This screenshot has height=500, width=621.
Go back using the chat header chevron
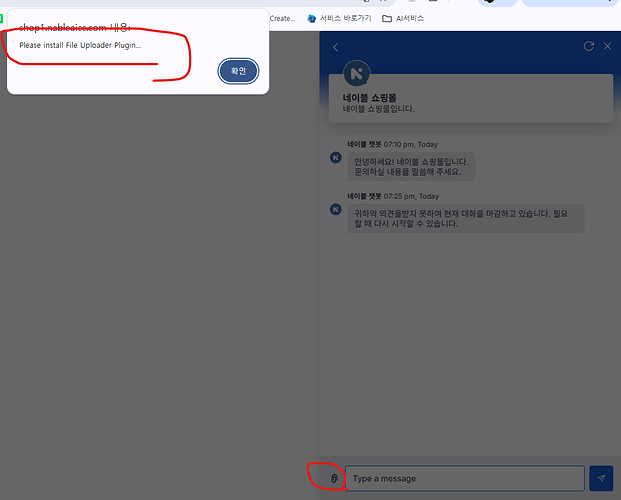tap(336, 47)
